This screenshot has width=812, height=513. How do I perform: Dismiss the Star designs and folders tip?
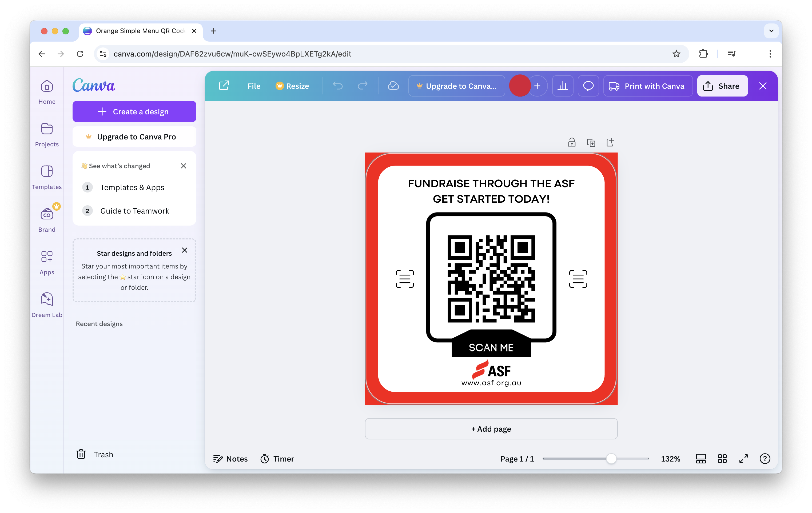pos(184,250)
